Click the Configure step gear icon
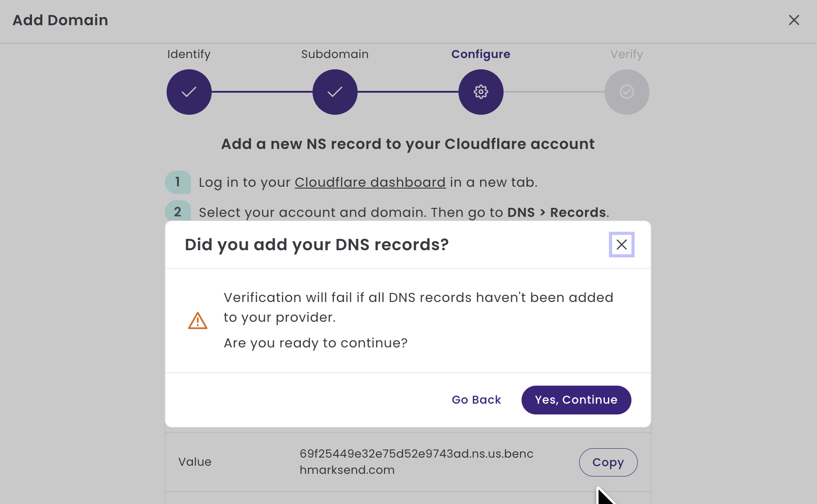The image size is (817, 504). click(481, 92)
